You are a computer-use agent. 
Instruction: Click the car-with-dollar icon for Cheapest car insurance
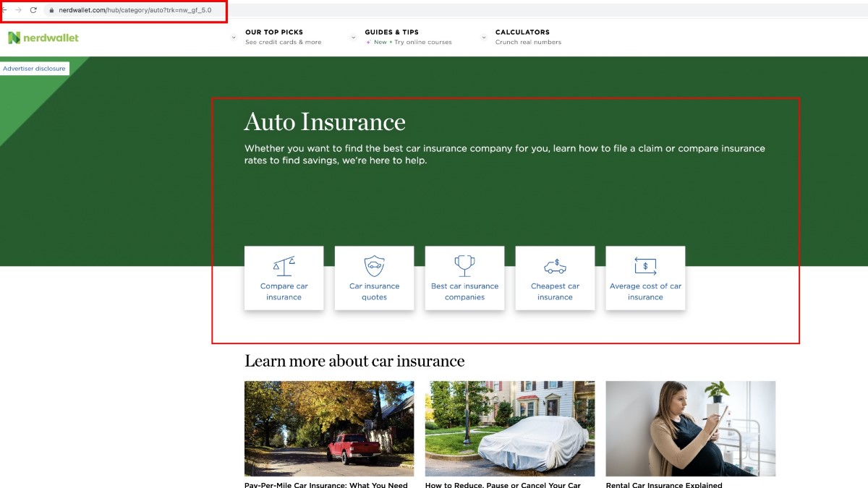[x=555, y=266]
